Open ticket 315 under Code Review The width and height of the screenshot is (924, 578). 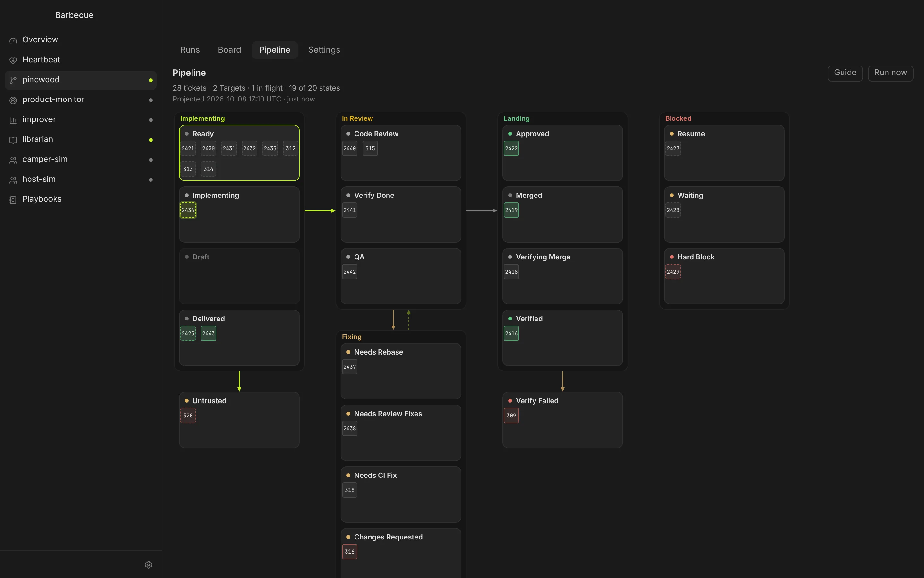370,148
